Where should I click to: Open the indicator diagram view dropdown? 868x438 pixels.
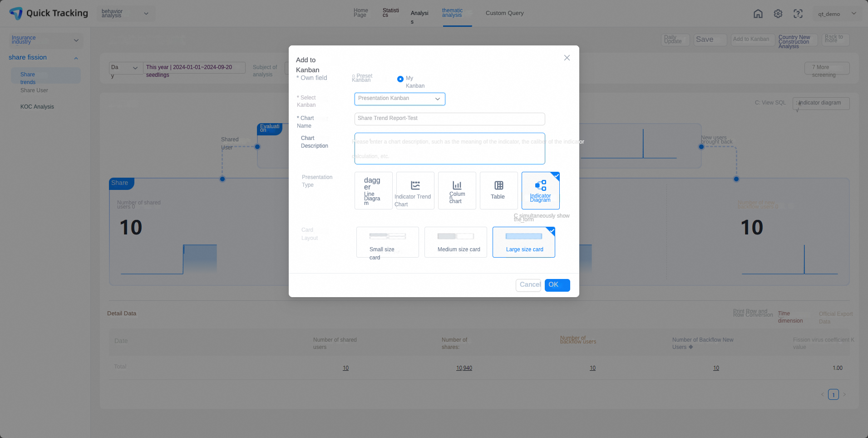click(821, 103)
